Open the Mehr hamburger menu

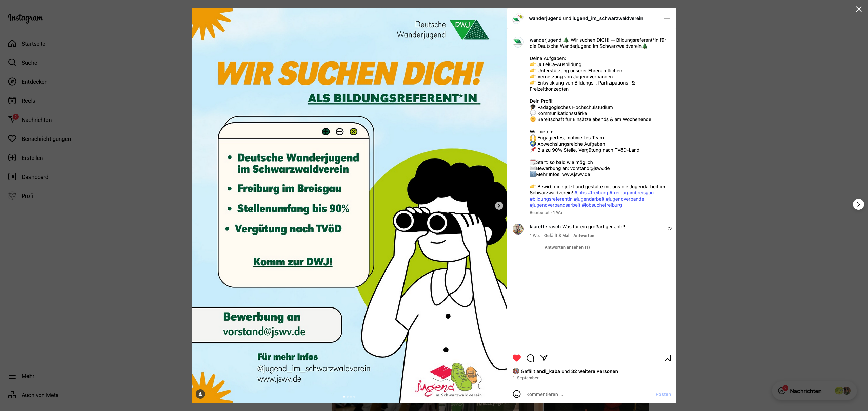(x=12, y=376)
